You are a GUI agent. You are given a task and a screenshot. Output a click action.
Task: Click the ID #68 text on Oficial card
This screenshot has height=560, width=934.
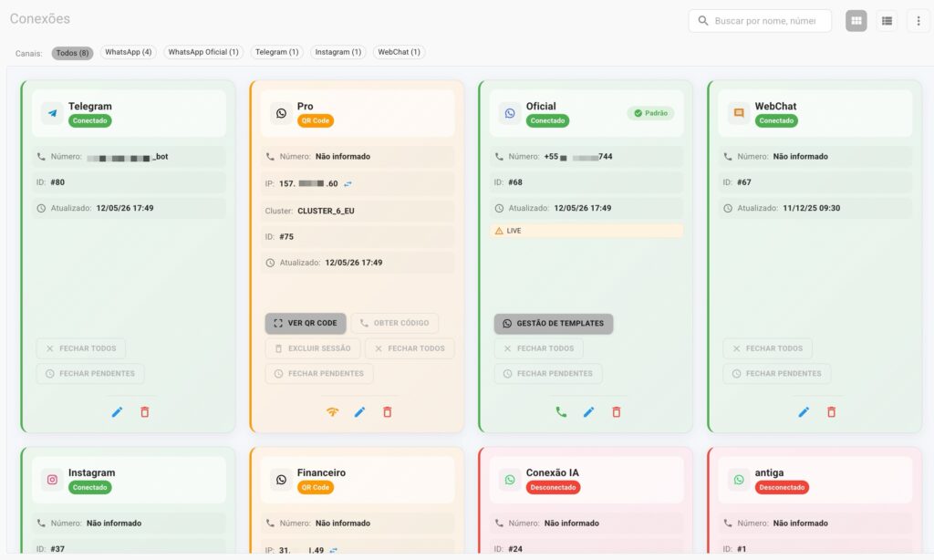(508, 182)
